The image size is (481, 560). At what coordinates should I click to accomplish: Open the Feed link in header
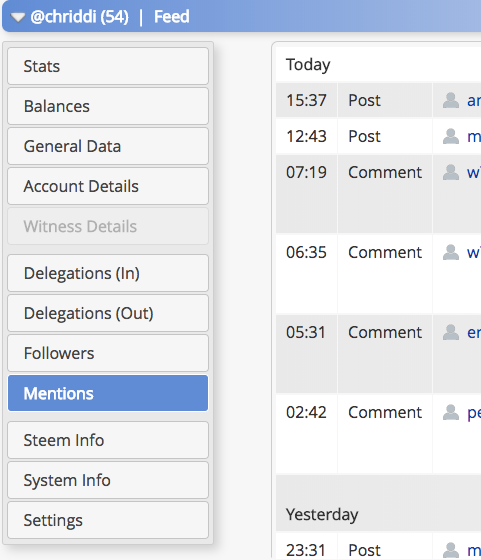click(171, 17)
